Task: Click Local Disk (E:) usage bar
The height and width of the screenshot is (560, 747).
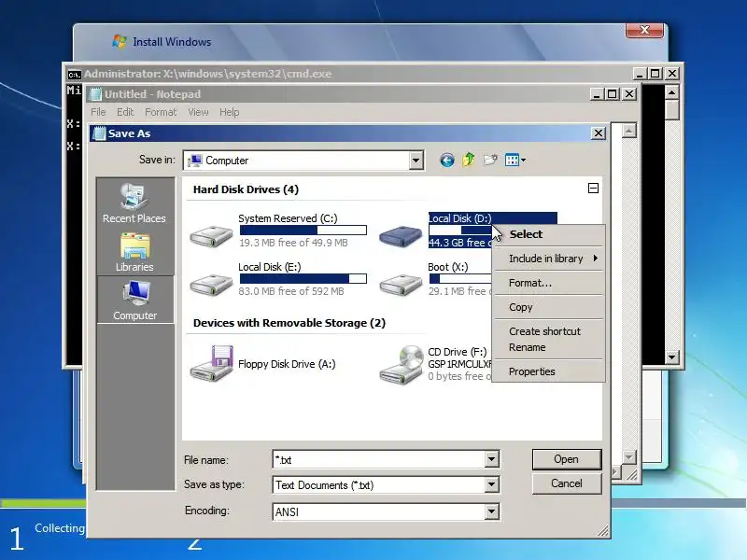Action: (x=303, y=278)
